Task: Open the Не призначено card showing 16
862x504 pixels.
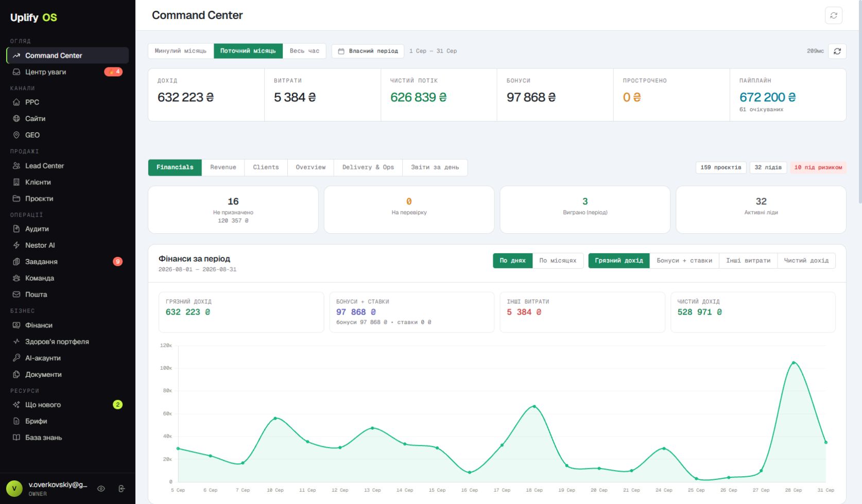Action: [x=233, y=210]
